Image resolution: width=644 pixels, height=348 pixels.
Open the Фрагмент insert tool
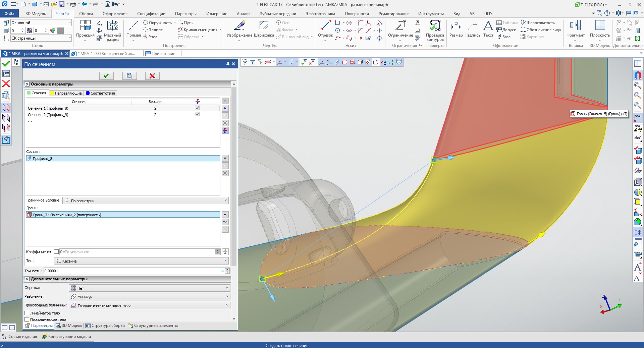pos(575,30)
